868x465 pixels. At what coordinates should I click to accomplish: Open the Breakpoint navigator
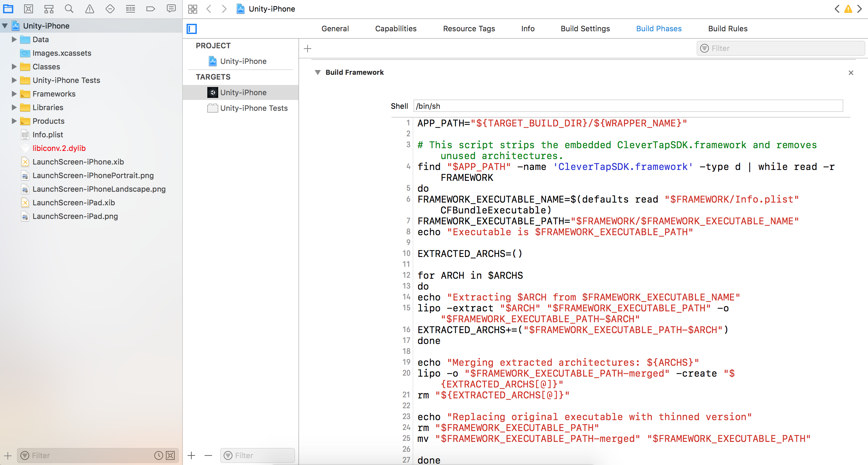tap(151, 9)
